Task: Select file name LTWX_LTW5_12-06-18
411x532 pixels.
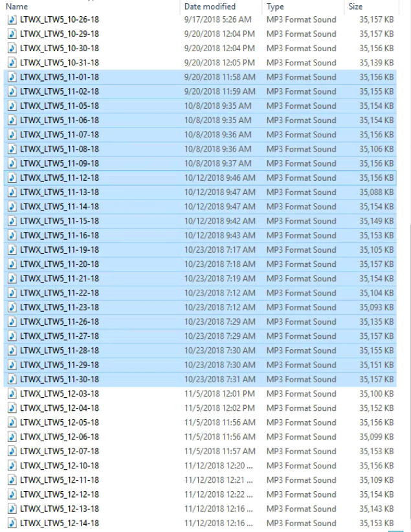Action: (60, 437)
